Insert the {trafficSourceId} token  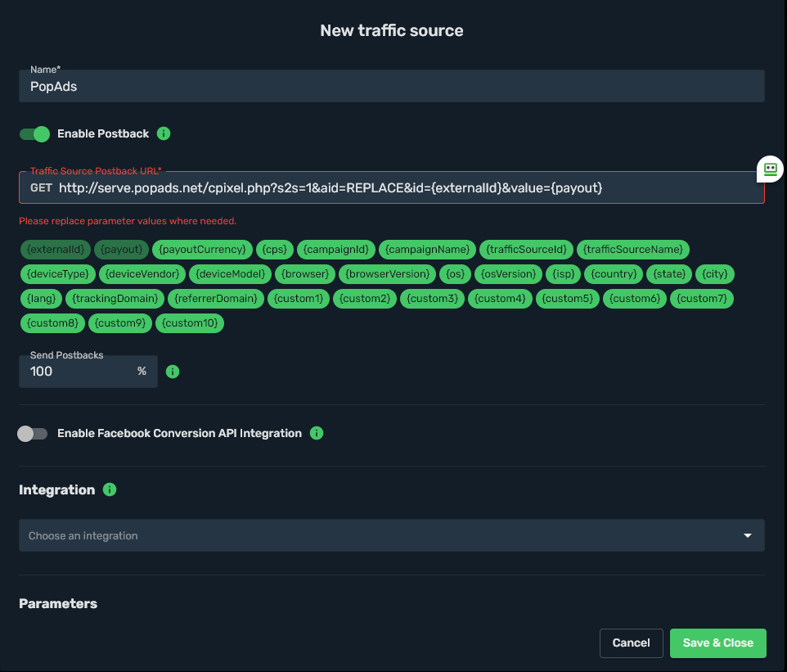(x=526, y=250)
